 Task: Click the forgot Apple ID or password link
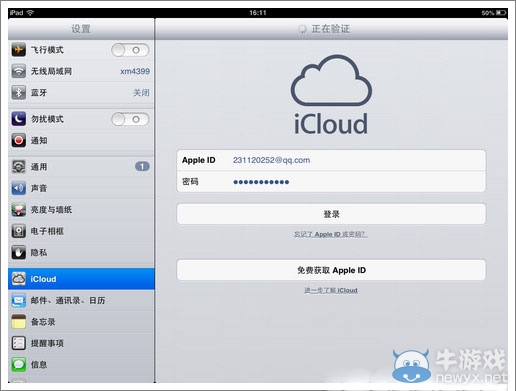[330, 234]
